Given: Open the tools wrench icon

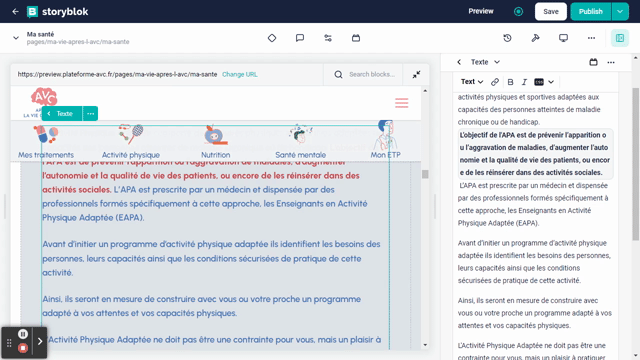Looking at the screenshot, I should tap(536, 38).
